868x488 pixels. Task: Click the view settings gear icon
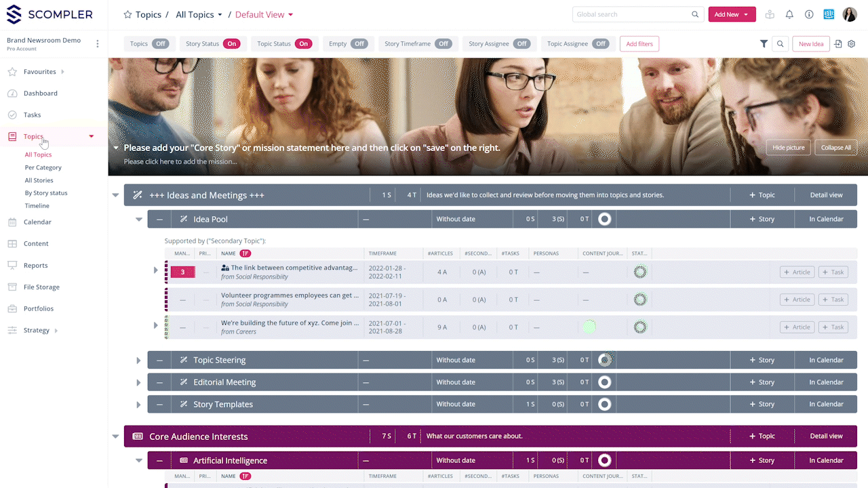pos(852,44)
